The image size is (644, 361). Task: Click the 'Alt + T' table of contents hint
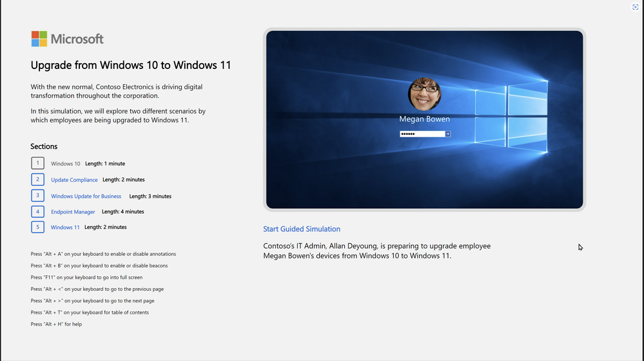90,313
